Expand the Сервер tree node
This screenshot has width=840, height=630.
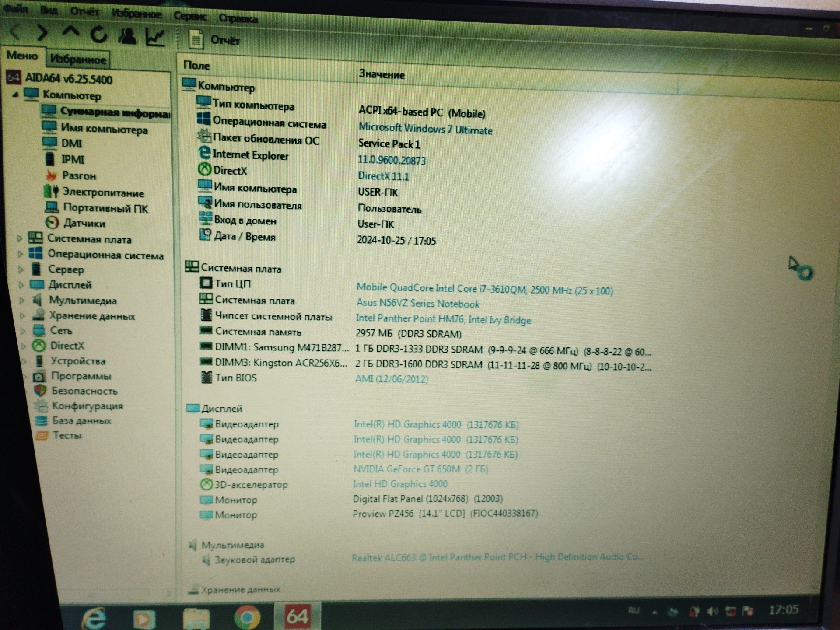[21, 269]
